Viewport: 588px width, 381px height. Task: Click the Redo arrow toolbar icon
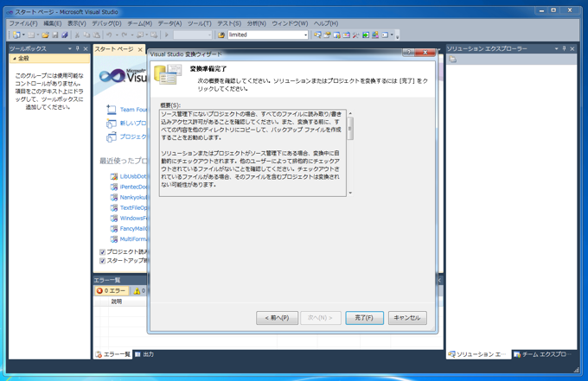click(x=125, y=35)
